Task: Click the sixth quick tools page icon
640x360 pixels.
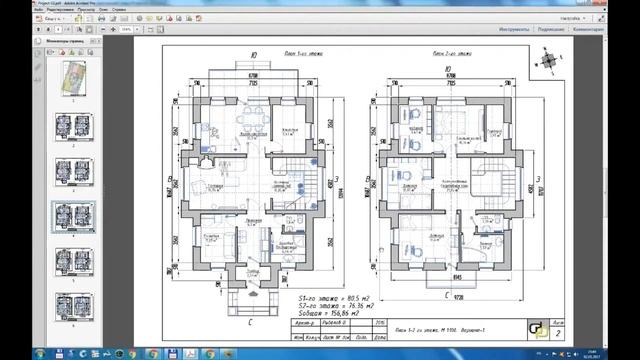Action: 189,19
